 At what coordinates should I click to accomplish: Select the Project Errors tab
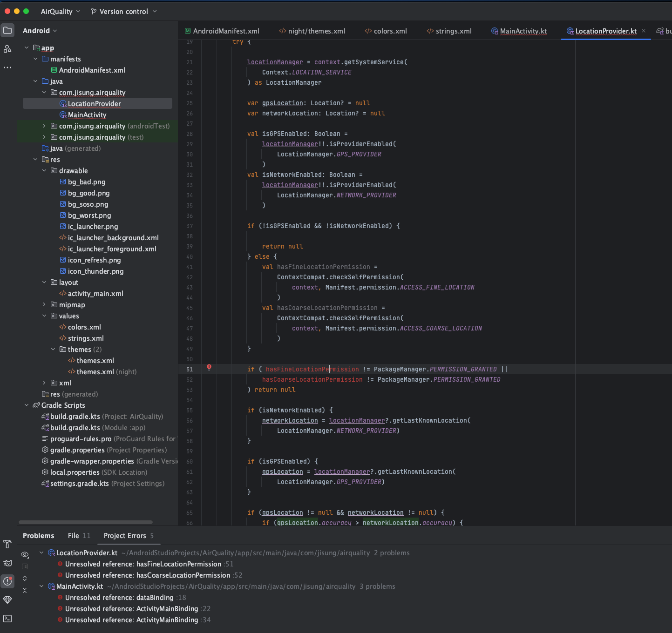point(129,536)
